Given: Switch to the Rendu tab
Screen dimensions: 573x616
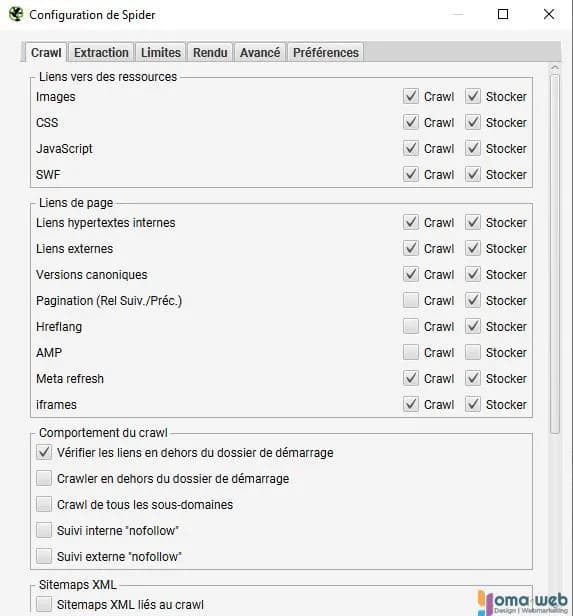Looking at the screenshot, I should 210,52.
